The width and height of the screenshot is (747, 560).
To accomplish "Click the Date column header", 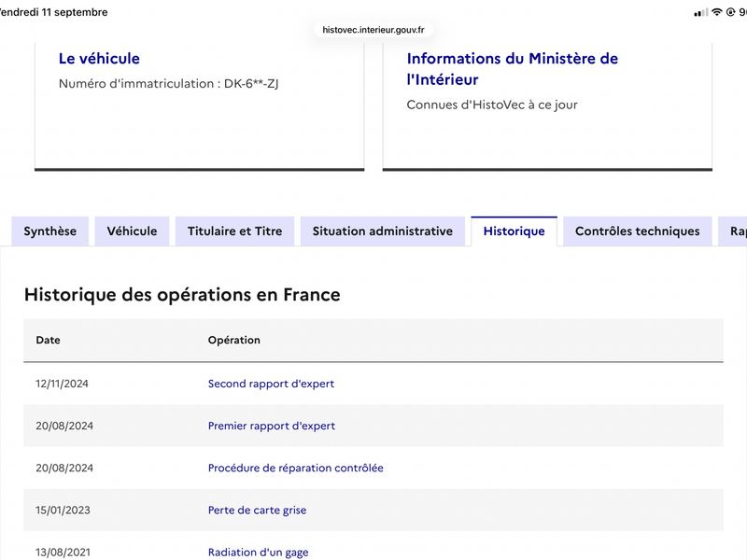I will click(49, 340).
